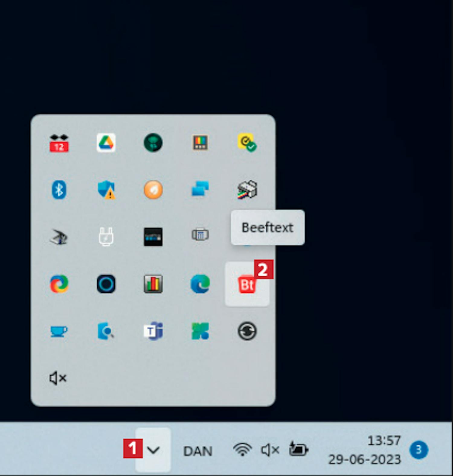Click the multicolor swirl browser icon
453x476 pixels.
click(x=59, y=284)
